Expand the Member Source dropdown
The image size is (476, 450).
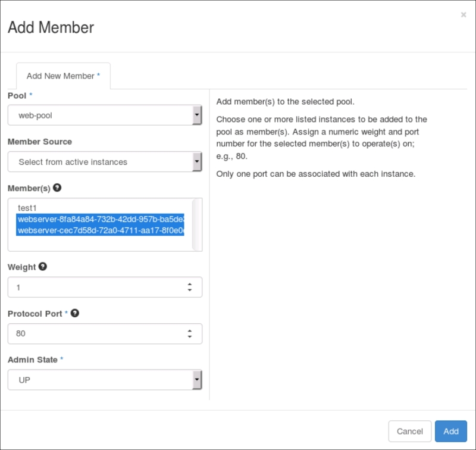tap(105, 162)
